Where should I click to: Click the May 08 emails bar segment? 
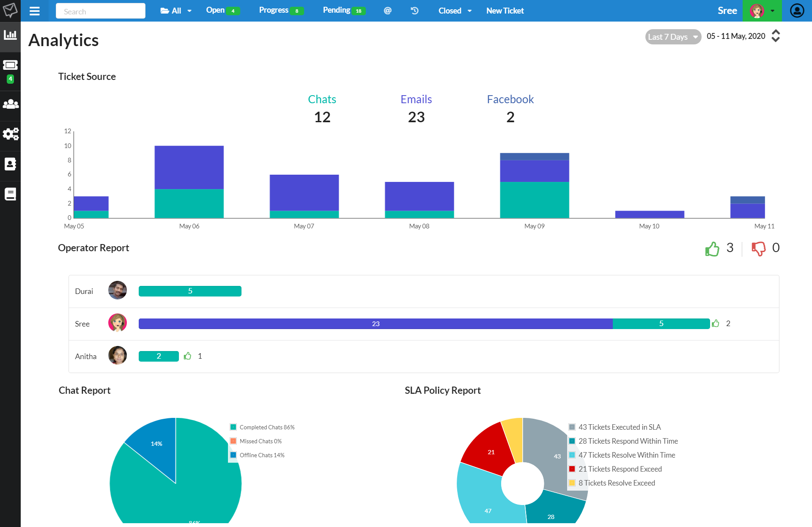click(x=419, y=196)
